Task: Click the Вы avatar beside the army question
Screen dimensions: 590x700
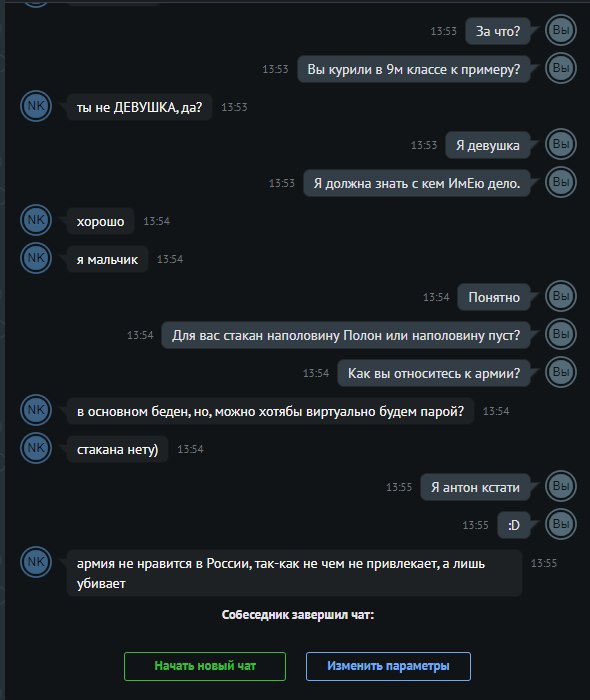Action: [x=561, y=372]
